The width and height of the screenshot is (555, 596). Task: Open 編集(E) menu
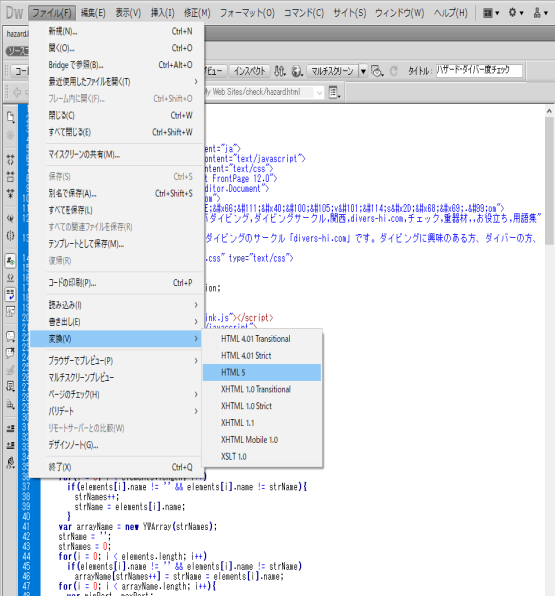point(93,13)
